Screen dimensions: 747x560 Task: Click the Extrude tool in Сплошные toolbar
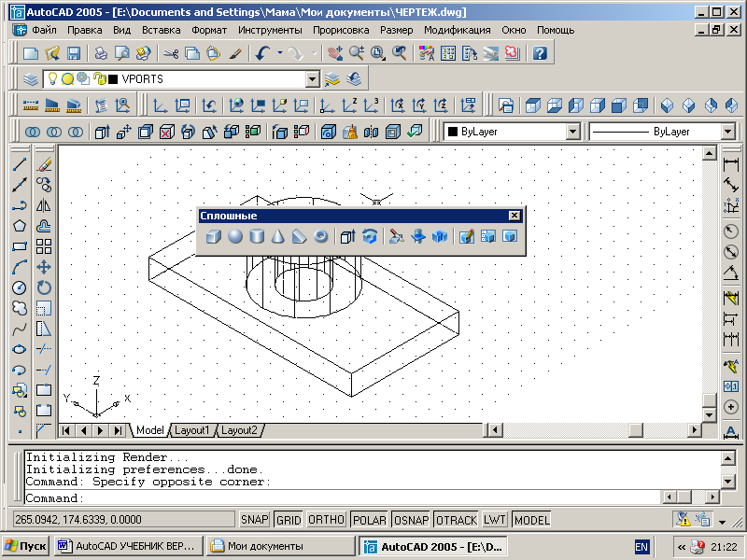click(347, 236)
